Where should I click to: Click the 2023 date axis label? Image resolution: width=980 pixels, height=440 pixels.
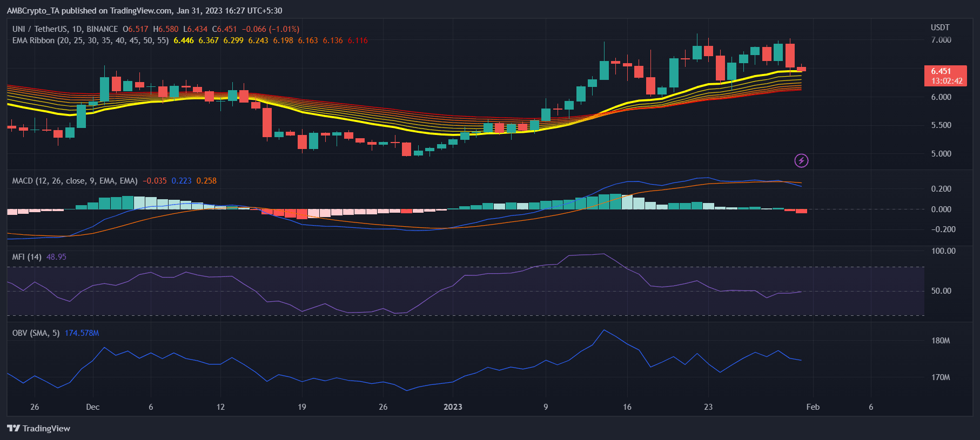[x=453, y=407]
